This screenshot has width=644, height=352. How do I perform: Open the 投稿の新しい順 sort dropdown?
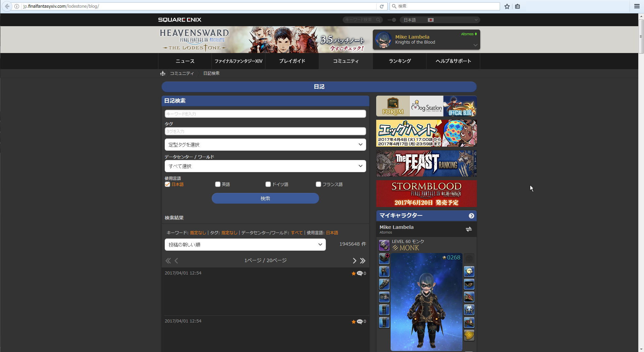[245, 245]
